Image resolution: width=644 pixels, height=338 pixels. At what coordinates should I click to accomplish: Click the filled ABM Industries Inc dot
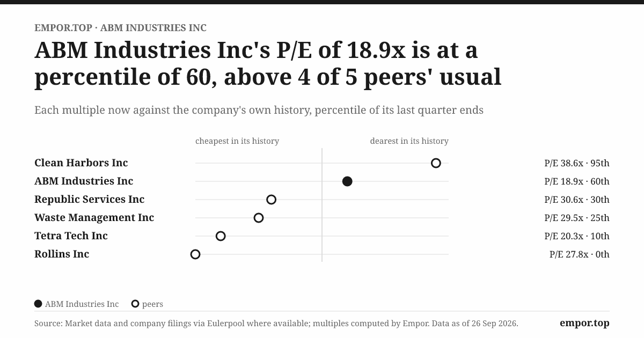click(347, 181)
